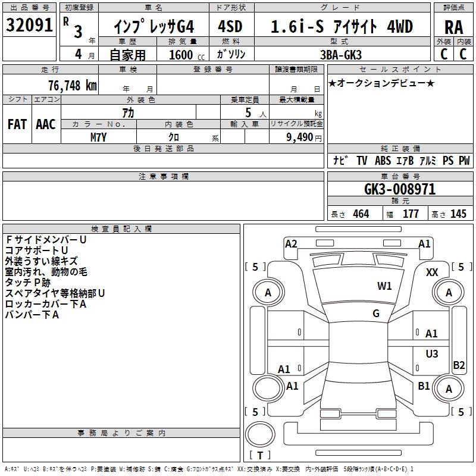Click the W1 mark on the hood
The height and width of the screenshot is (476, 476).
(384, 286)
